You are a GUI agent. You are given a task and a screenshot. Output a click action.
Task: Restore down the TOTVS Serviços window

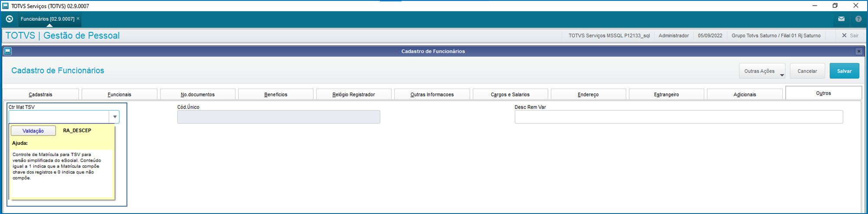[x=835, y=6]
